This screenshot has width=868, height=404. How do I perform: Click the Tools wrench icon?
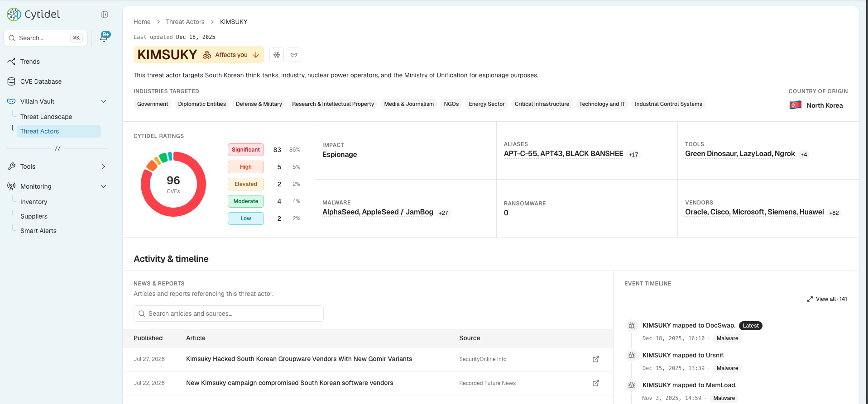11,166
